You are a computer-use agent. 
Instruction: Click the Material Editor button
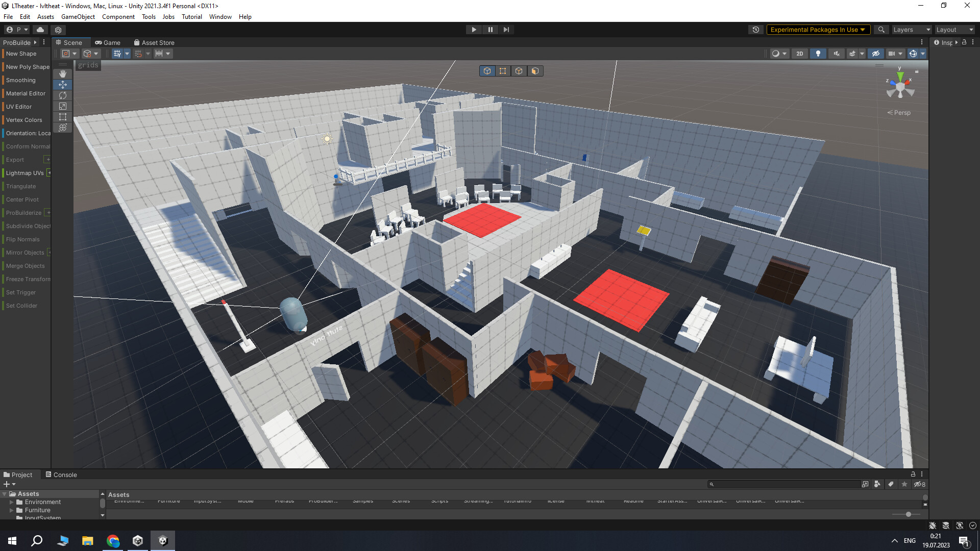click(26, 93)
